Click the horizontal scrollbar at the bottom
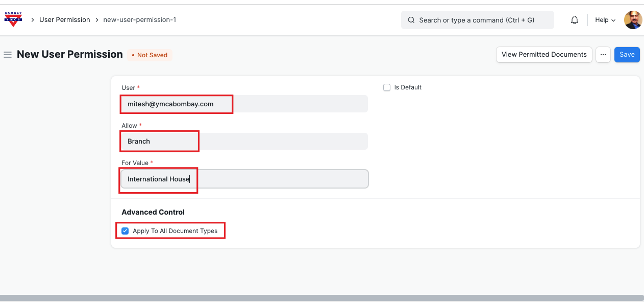The image size is (644, 302). pyautogui.click(x=321, y=298)
